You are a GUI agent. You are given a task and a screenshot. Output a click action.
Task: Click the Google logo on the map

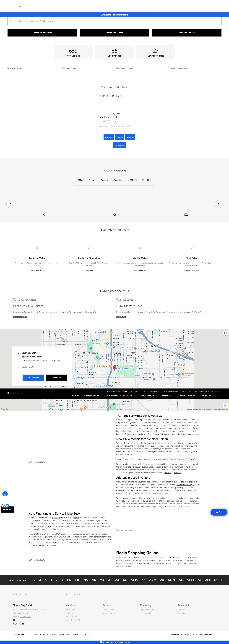[5, 409]
